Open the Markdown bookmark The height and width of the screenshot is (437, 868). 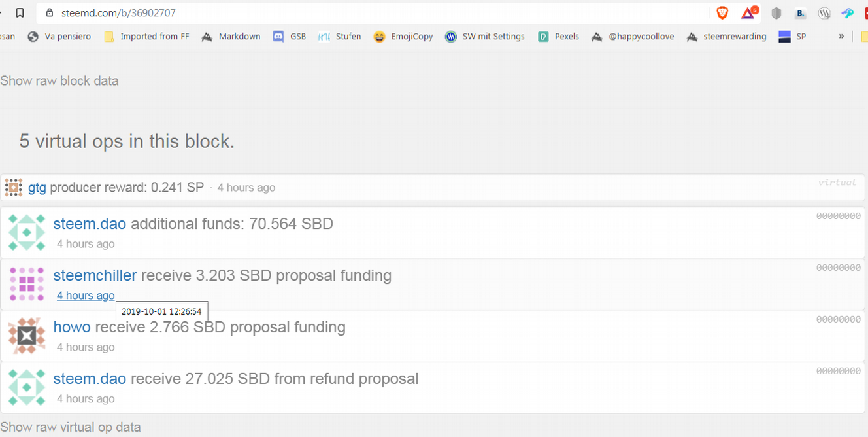[231, 37]
